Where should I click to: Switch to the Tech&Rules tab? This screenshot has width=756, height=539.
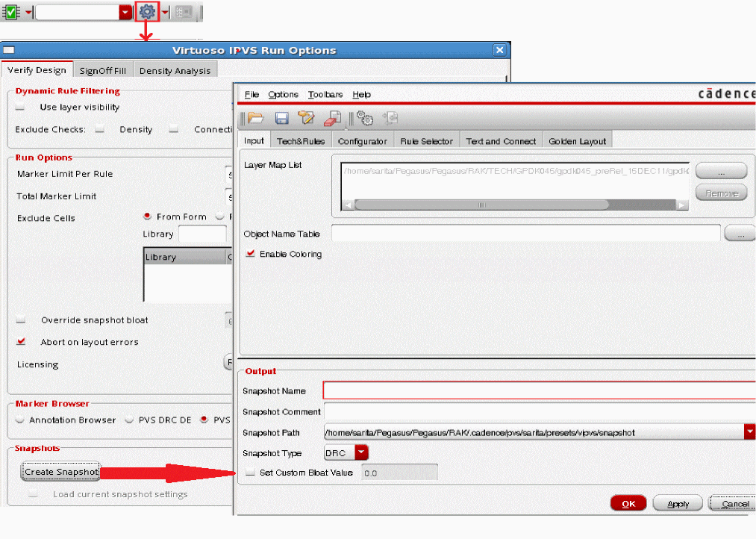click(301, 141)
